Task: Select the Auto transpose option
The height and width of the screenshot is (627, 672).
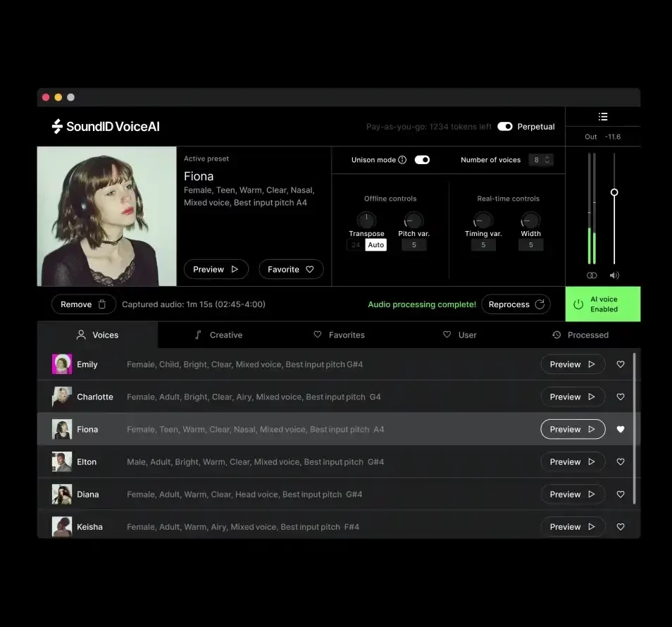Action: point(375,245)
